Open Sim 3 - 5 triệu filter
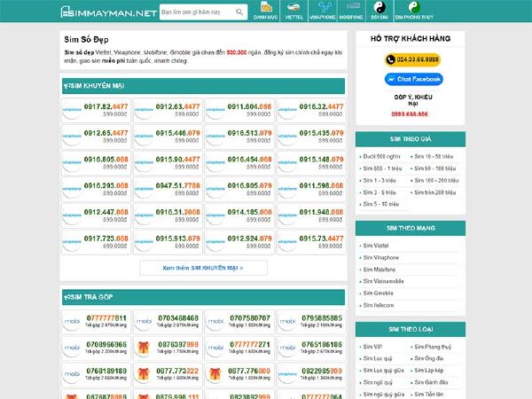This screenshot has width=532, height=399. point(379,192)
